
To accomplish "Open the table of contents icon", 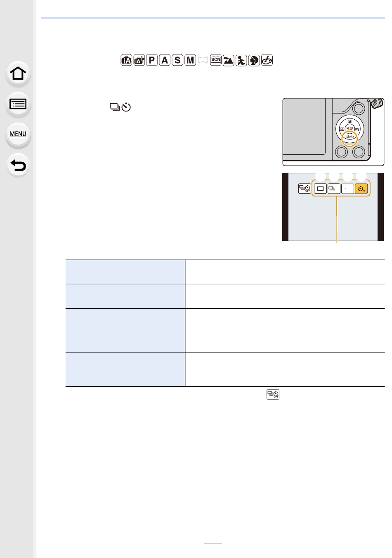I will point(18,104).
